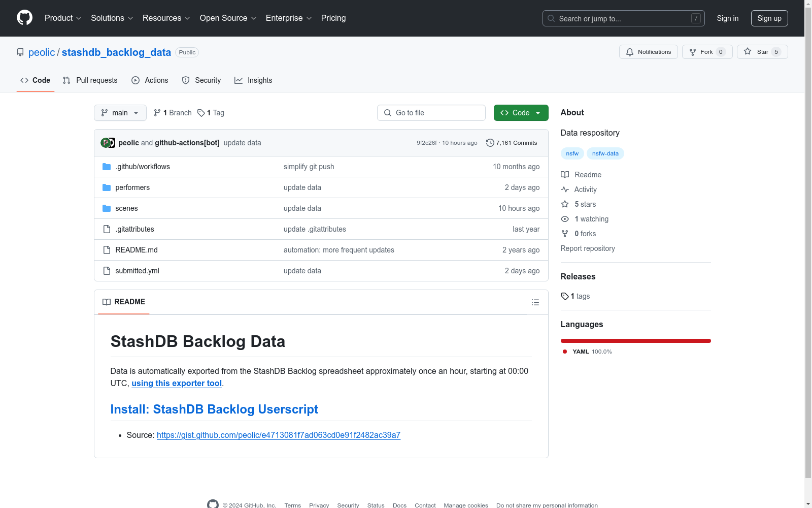Fork the repository
The width and height of the screenshot is (812, 508).
pyautogui.click(x=707, y=52)
